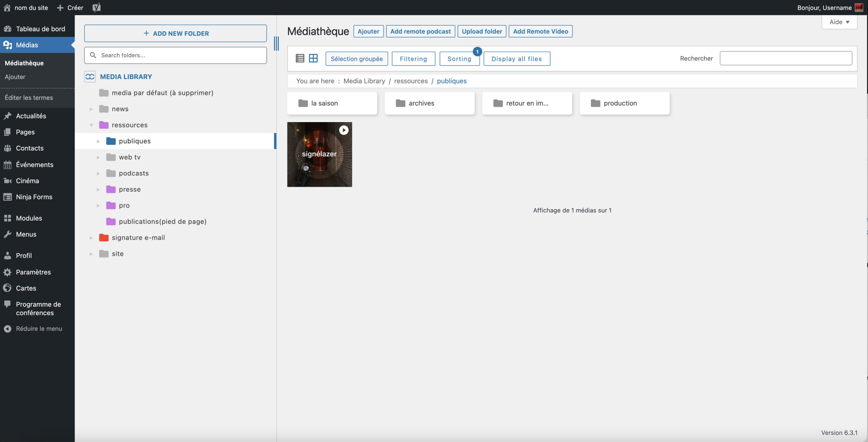Viewport: 868px width, 442px height.
Task: Click the Media Library infinity icon
Action: pyautogui.click(x=90, y=77)
